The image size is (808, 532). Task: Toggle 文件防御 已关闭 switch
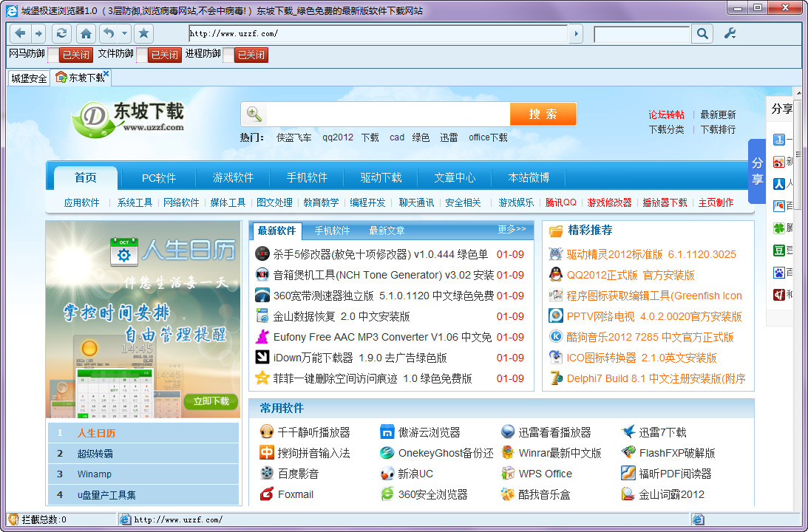pos(159,55)
